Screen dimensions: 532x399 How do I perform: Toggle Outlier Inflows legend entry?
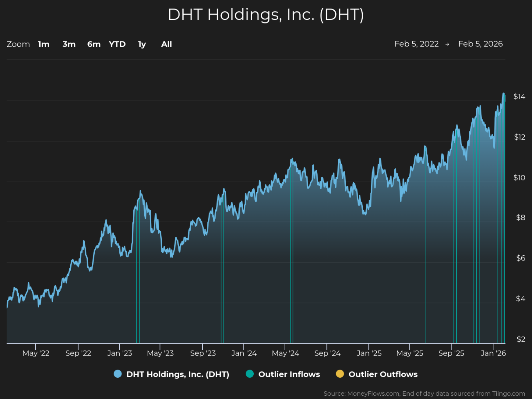(283, 374)
